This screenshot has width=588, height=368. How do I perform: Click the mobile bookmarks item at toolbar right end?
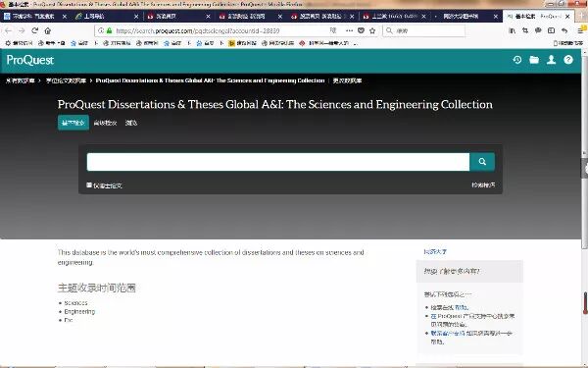pos(568,43)
